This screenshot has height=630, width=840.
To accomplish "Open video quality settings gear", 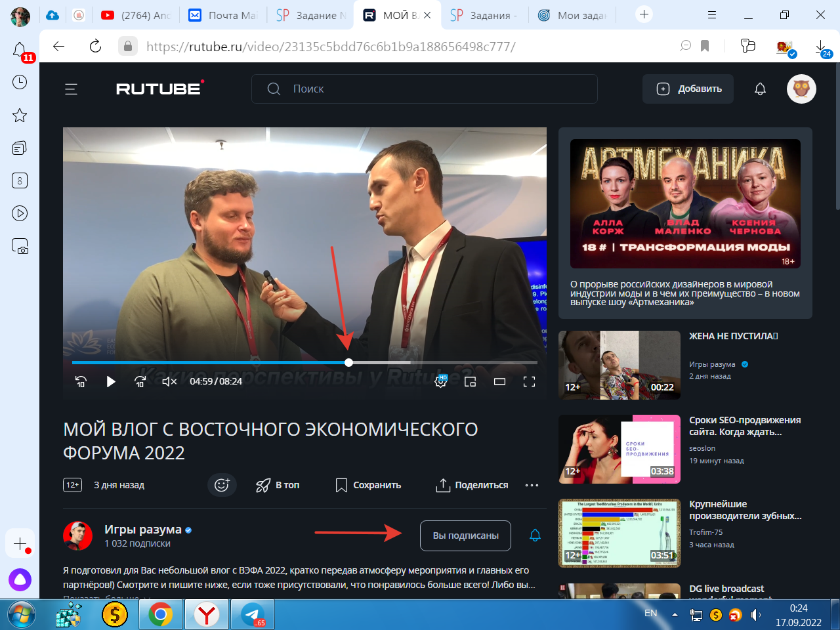I will coord(441,381).
